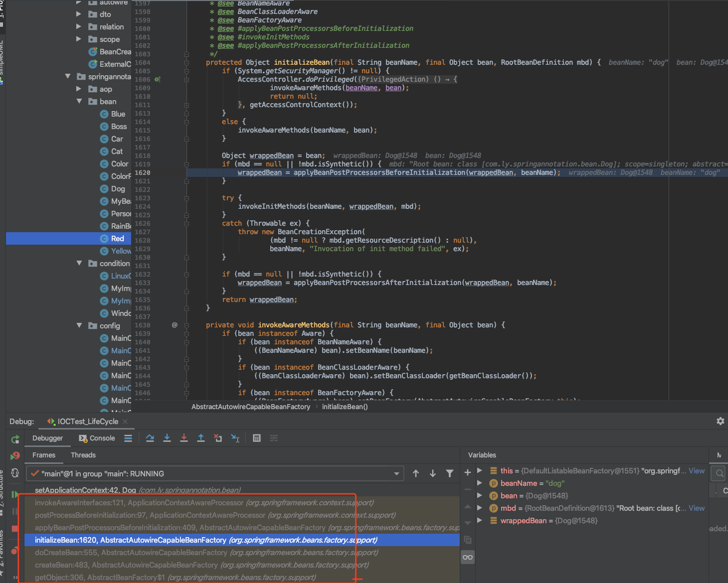Click the Show Execution Point icon
Viewport: 728px width, 583px height.
(x=128, y=438)
